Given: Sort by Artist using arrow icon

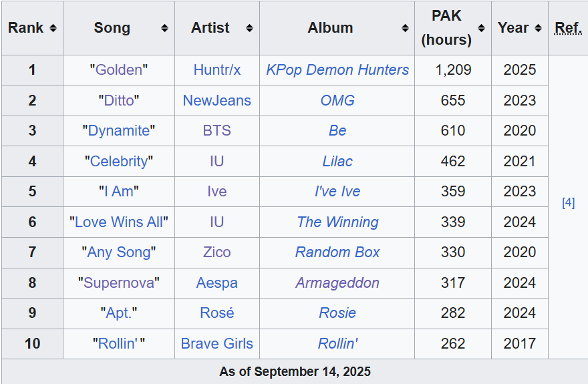Looking at the screenshot, I should (x=249, y=28).
